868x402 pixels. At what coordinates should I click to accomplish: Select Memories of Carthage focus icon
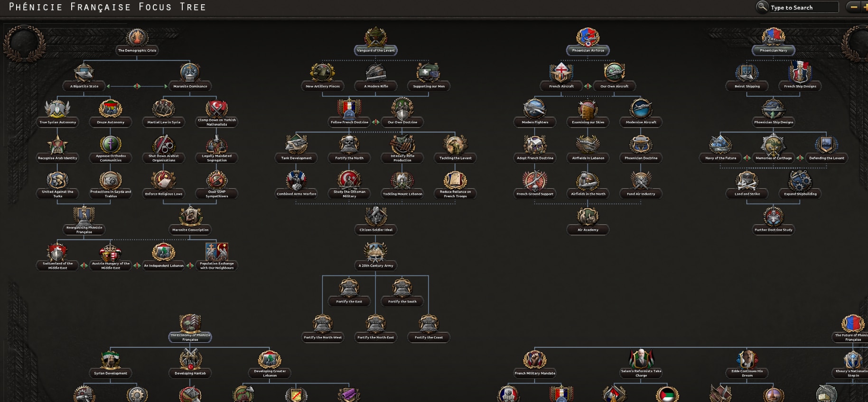(x=774, y=145)
